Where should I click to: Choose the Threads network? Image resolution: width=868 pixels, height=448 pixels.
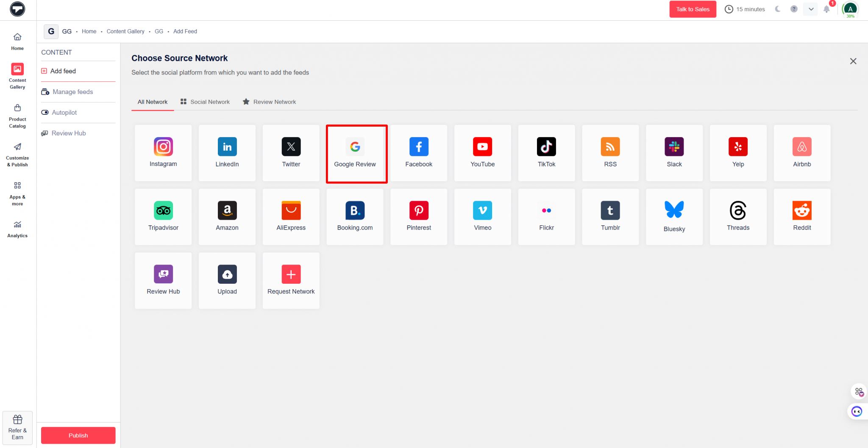[737, 216]
